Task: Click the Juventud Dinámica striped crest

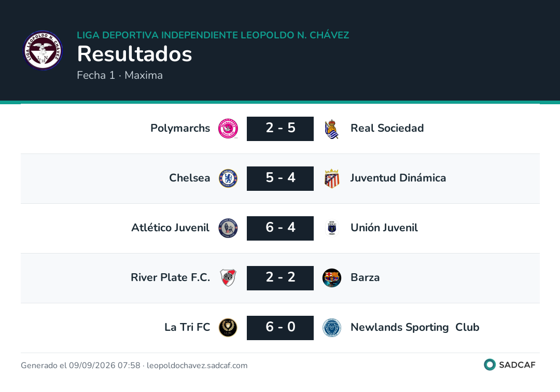Action: point(332,178)
